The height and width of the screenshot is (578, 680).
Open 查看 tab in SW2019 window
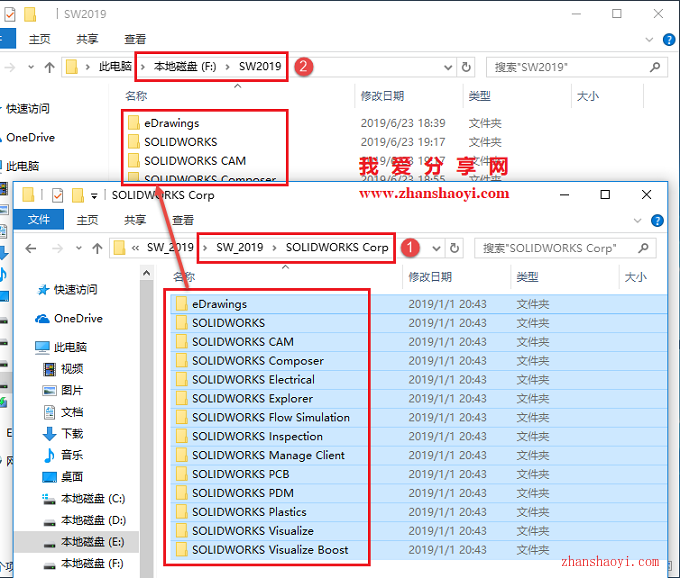point(135,39)
